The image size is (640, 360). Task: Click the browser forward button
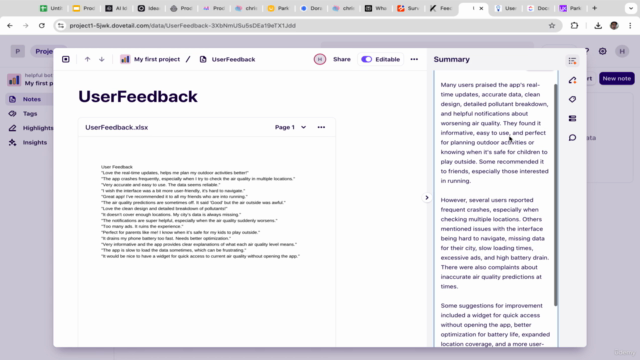pyautogui.click(x=26, y=25)
